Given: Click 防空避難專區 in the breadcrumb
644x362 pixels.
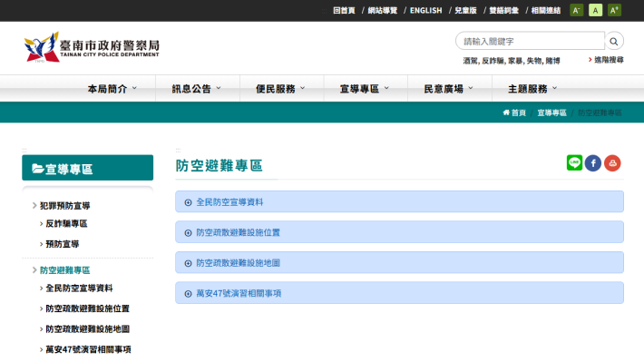Looking at the screenshot, I should tap(600, 113).
